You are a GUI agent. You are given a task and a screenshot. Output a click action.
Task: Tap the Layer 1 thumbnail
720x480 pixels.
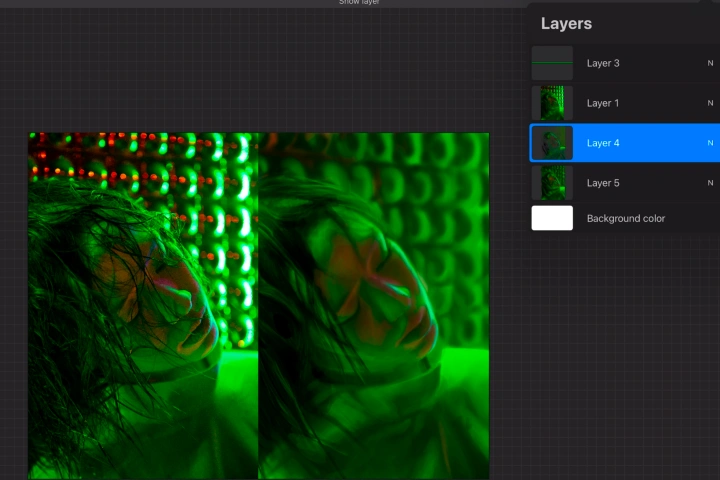click(552, 103)
